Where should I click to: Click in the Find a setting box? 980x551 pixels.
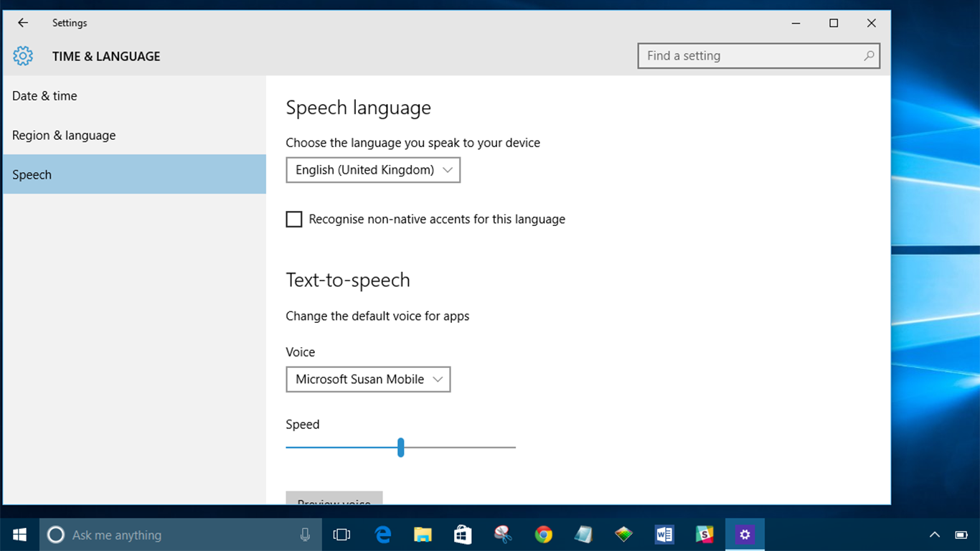pos(759,56)
